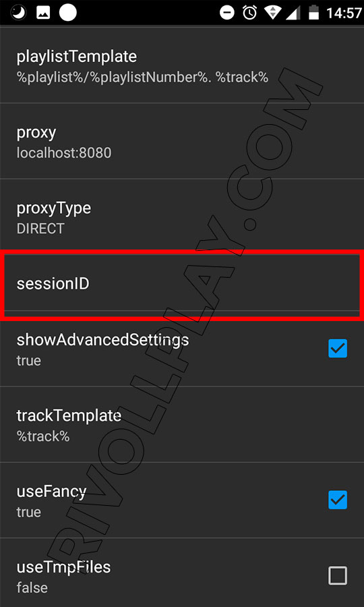Tap the moon icon in status bar
Viewport: 364px width, 607px height.
[x=18, y=13]
